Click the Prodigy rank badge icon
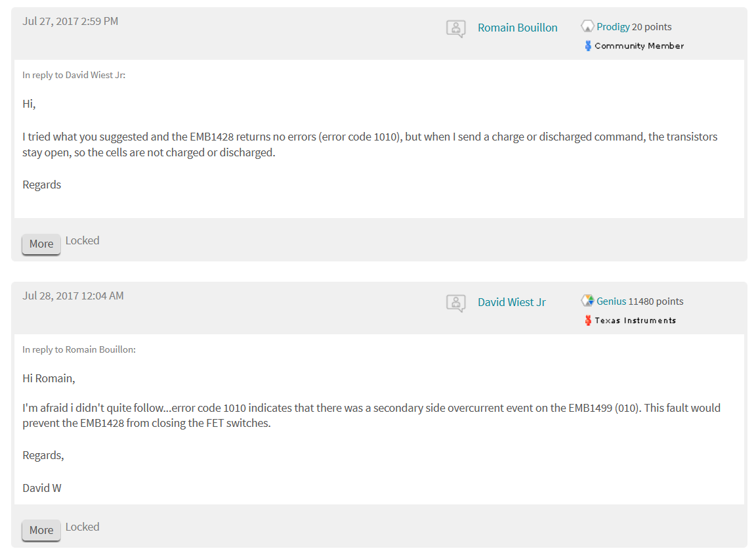This screenshot has height=553, width=756. pos(587,27)
